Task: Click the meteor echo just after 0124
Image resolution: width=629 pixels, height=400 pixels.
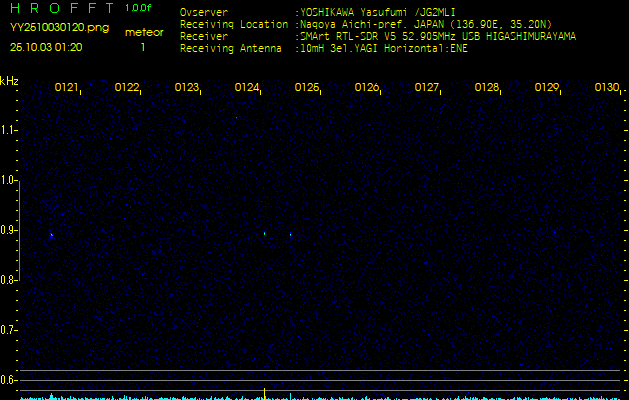Action: [x=264, y=234]
